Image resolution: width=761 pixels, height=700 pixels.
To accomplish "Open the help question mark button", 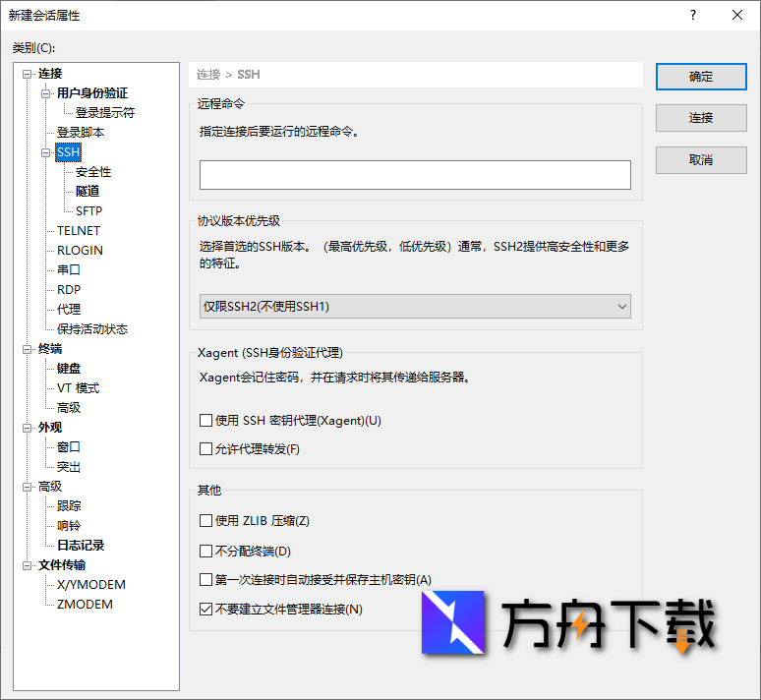I will (693, 15).
